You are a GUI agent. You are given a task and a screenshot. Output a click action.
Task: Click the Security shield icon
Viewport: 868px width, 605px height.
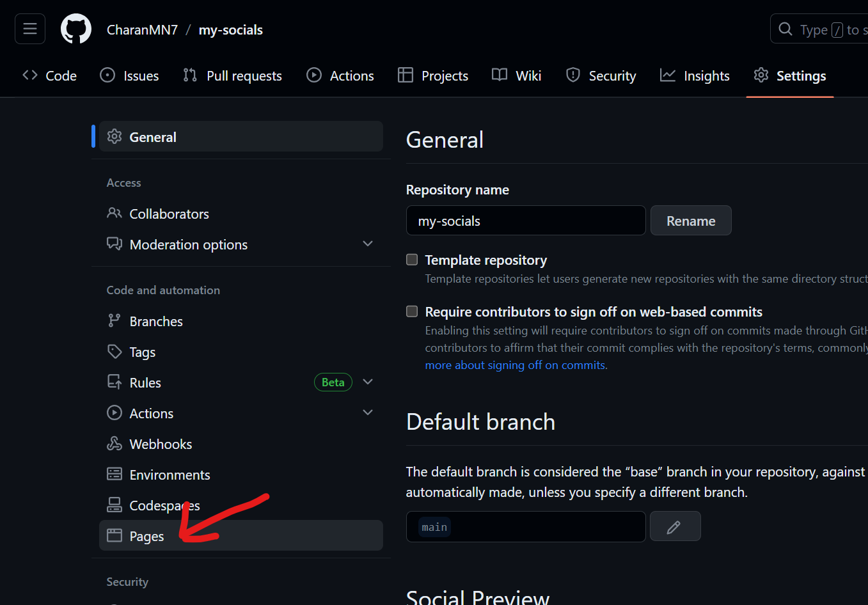point(573,75)
